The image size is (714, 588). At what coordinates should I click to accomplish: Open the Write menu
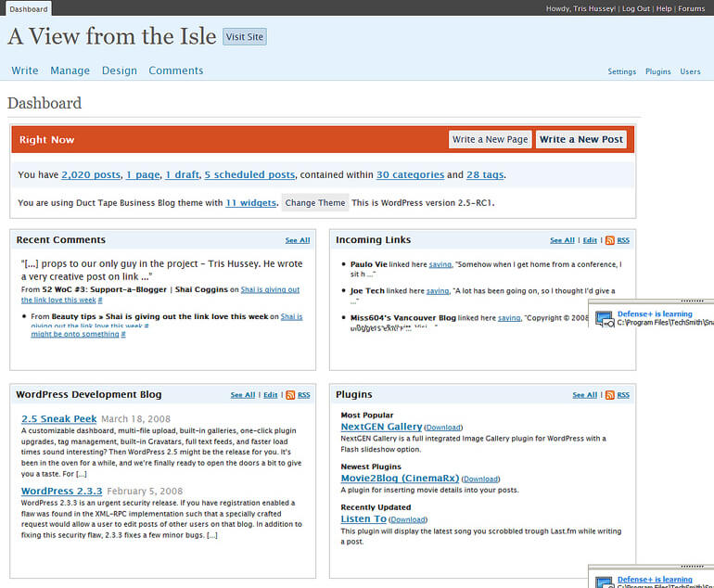(25, 70)
